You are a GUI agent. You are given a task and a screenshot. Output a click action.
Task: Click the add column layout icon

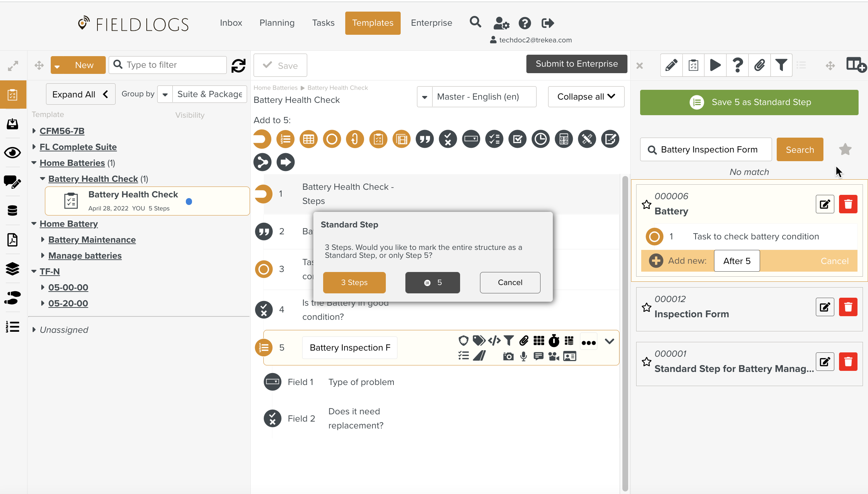(x=856, y=65)
